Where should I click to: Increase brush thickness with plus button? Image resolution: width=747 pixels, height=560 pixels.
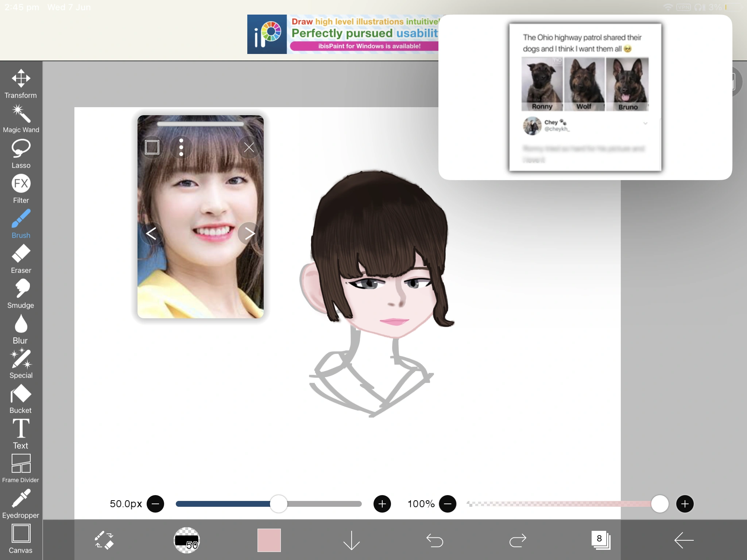pyautogui.click(x=382, y=504)
